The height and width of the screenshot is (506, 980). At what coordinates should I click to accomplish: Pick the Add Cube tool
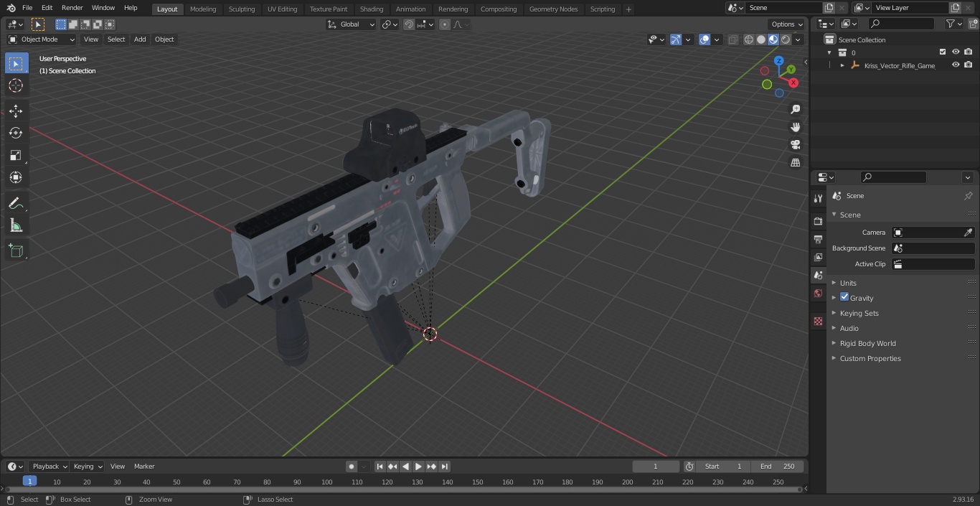[x=16, y=251]
